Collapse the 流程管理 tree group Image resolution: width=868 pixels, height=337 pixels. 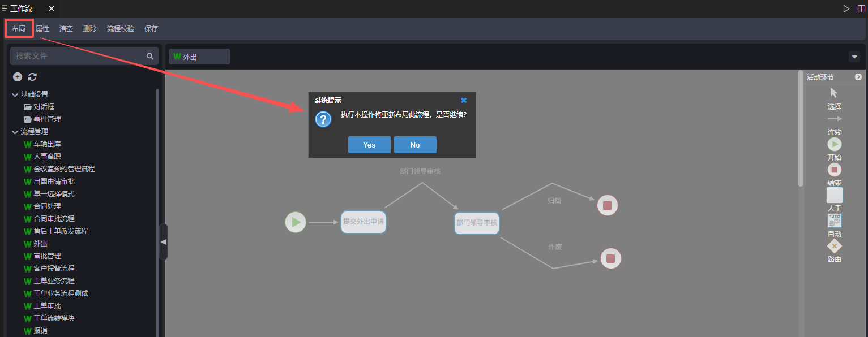[15, 132]
